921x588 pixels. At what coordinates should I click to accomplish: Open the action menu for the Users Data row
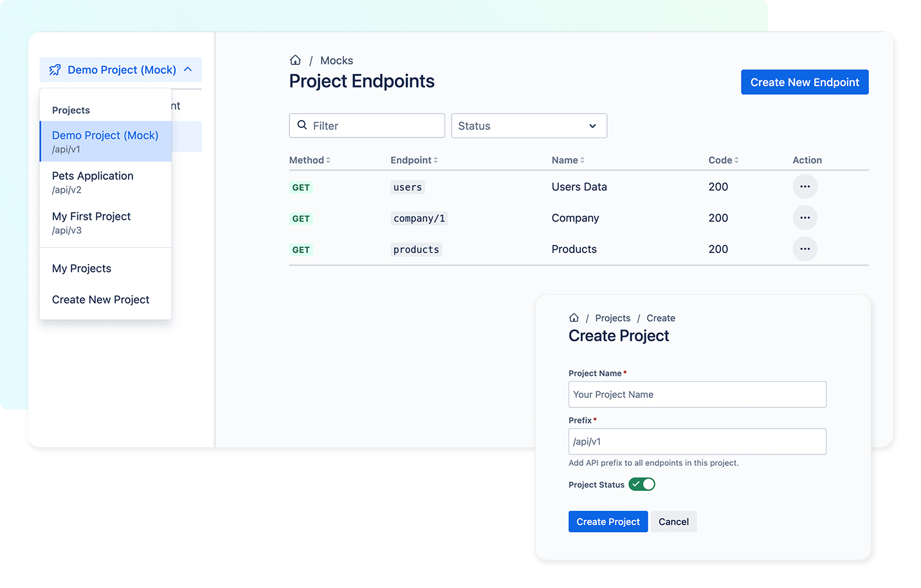coord(805,186)
